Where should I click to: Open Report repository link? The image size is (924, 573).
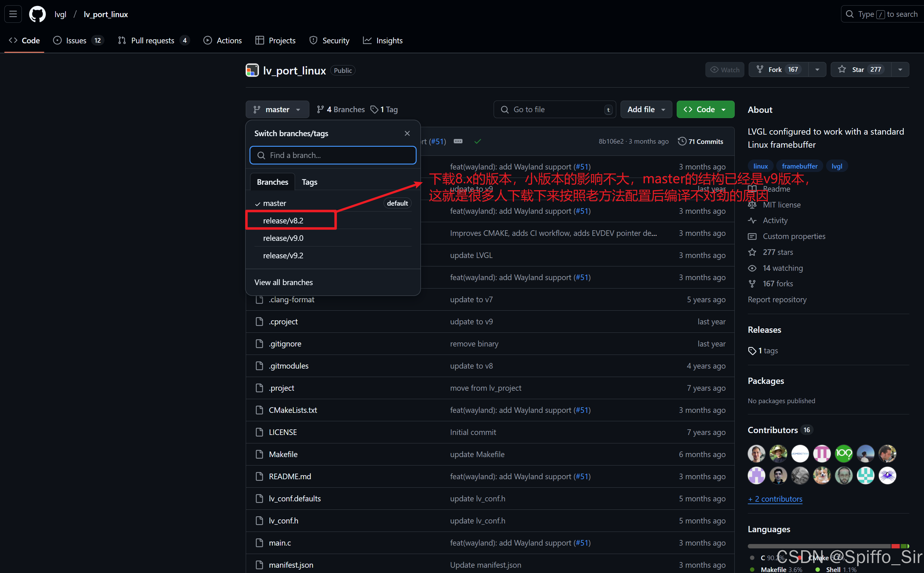click(x=777, y=299)
